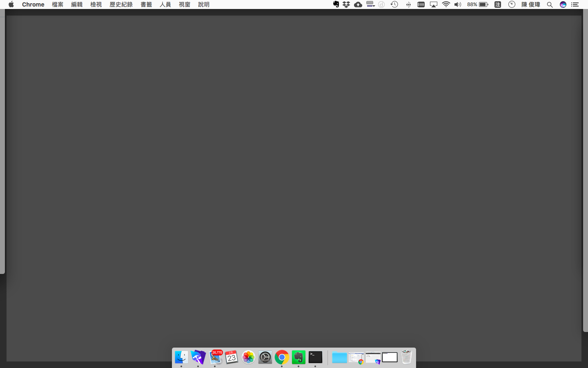Click the 88% battery indicator
This screenshot has width=588, height=368.
[478, 4]
